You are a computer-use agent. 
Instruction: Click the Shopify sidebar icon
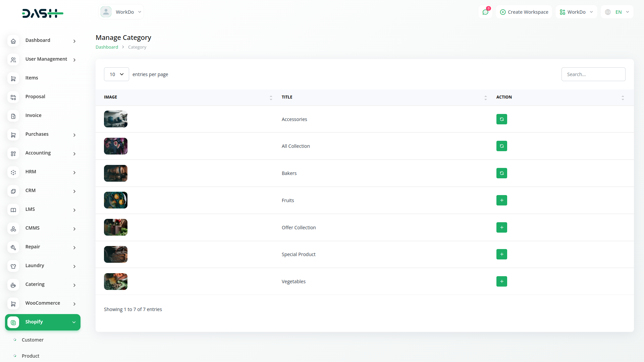point(13,322)
